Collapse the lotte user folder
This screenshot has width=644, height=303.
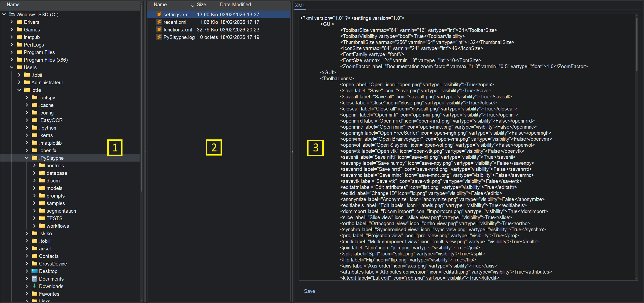click(x=19, y=90)
